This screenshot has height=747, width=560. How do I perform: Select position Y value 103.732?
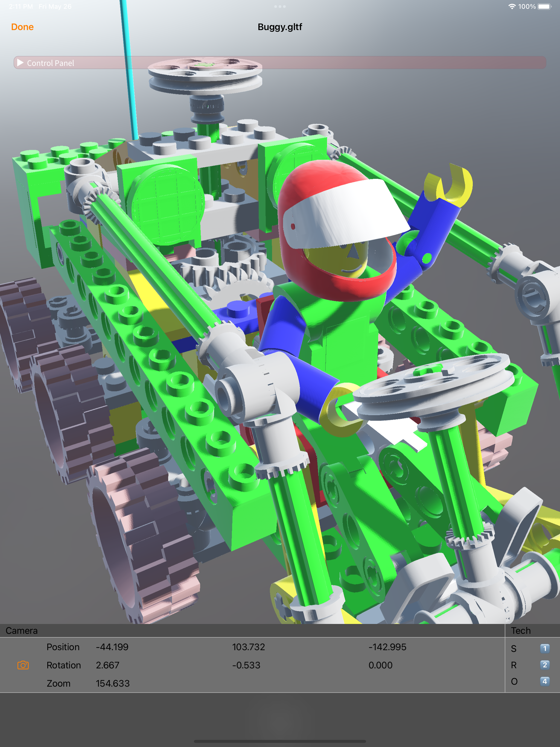(249, 647)
